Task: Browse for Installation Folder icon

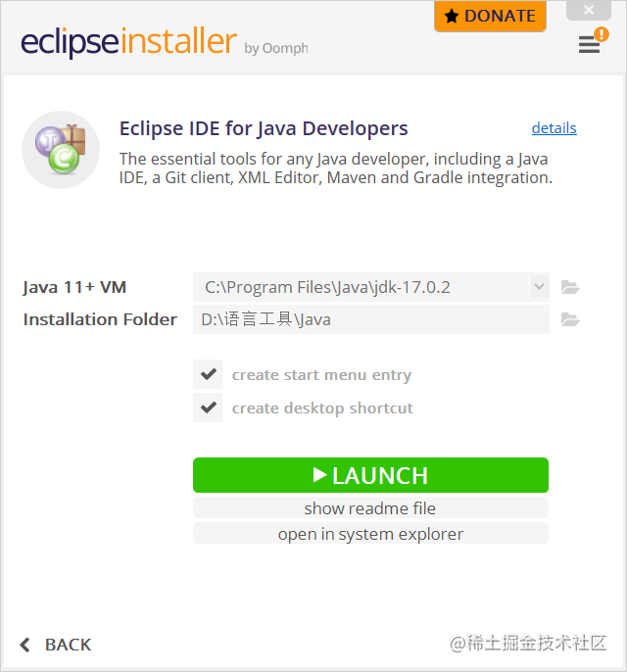Action: [570, 319]
